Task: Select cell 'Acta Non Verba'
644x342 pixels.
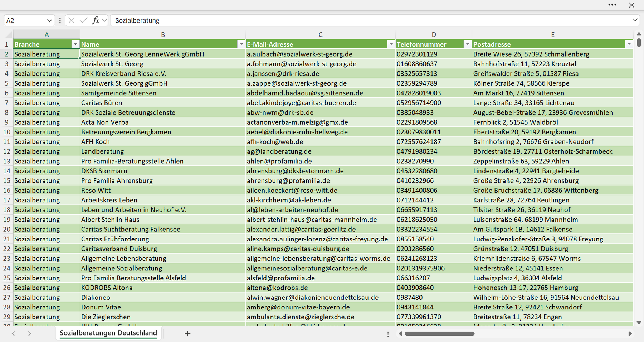Action: tap(163, 122)
